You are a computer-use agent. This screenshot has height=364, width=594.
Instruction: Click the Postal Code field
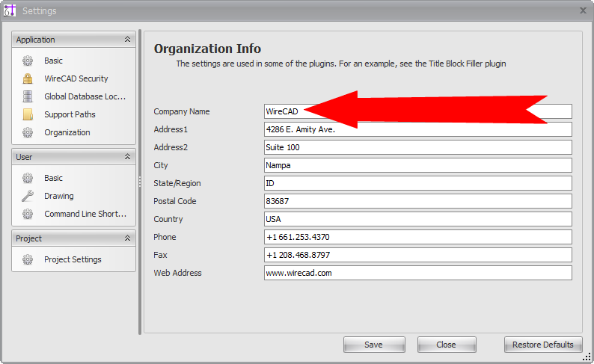(418, 201)
